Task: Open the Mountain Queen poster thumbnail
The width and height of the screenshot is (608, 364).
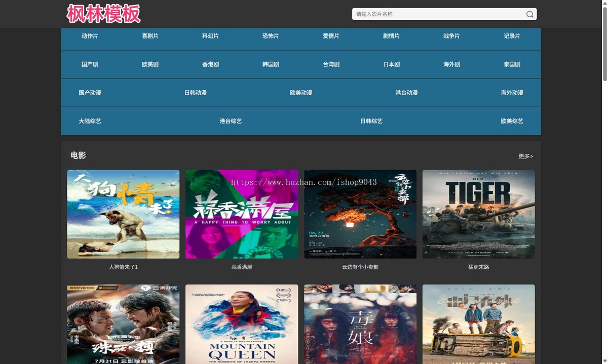Action: [x=242, y=324]
